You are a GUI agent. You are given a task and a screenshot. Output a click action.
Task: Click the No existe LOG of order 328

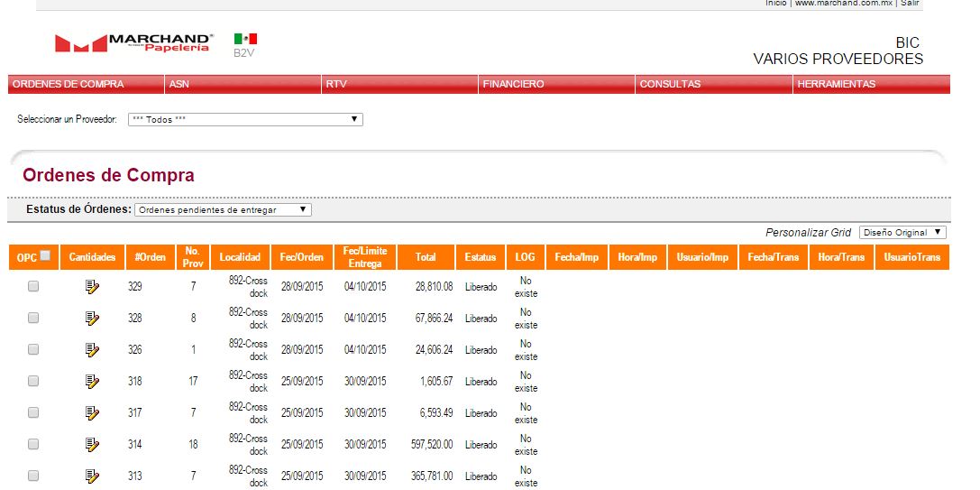coord(526,319)
